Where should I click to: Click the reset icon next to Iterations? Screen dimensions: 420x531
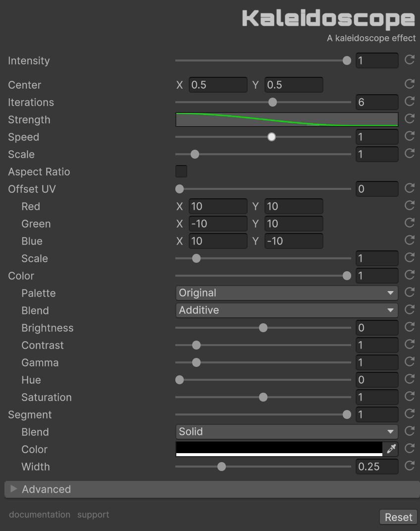pyautogui.click(x=409, y=102)
